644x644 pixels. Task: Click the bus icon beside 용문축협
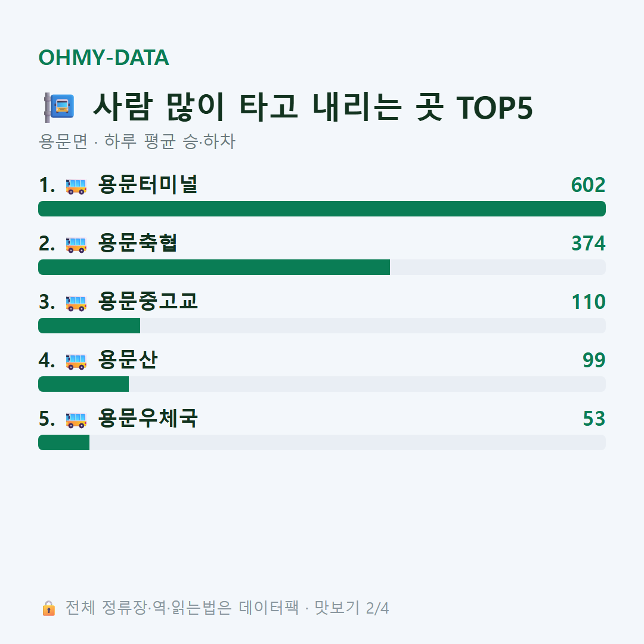pyautogui.click(x=76, y=244)
